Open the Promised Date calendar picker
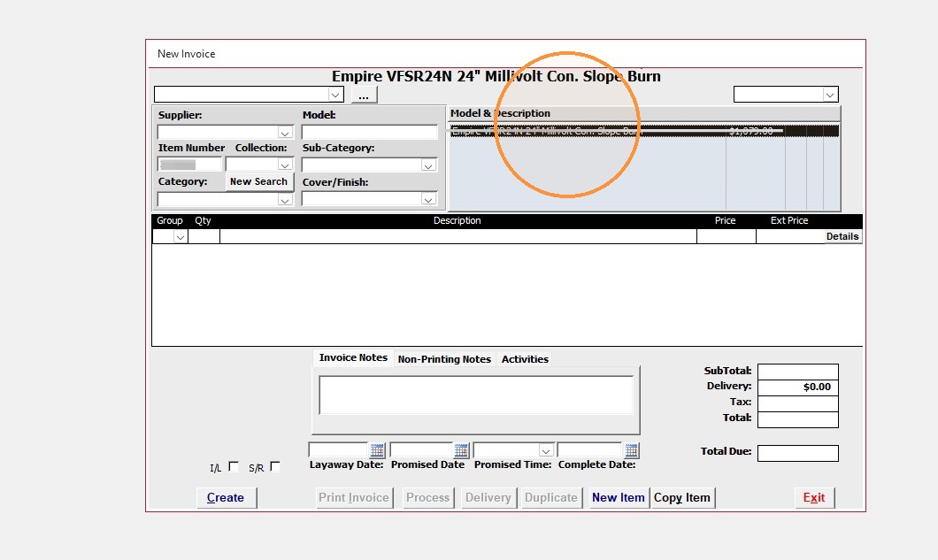This screenshot has height=560, width=938. pyautogui.click(x=461, y=450)
